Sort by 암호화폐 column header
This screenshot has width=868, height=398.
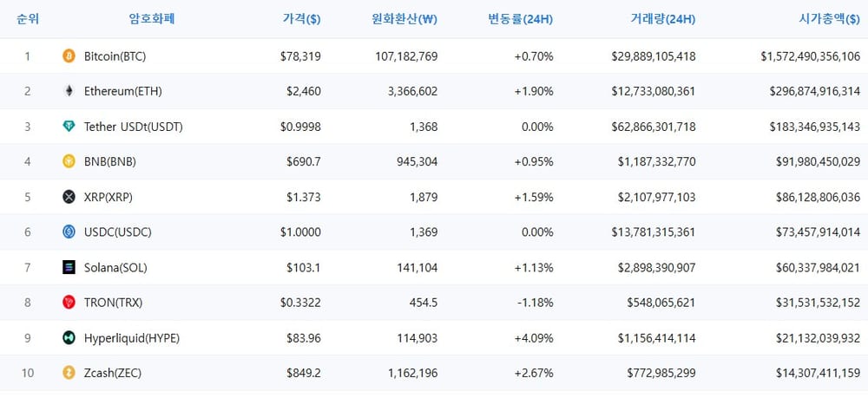152,19
